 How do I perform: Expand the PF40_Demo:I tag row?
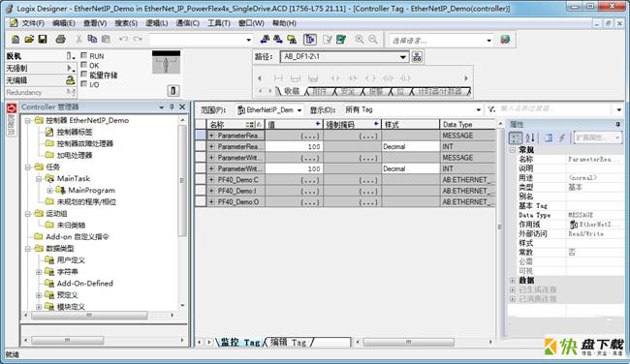[x=211, y=191]
